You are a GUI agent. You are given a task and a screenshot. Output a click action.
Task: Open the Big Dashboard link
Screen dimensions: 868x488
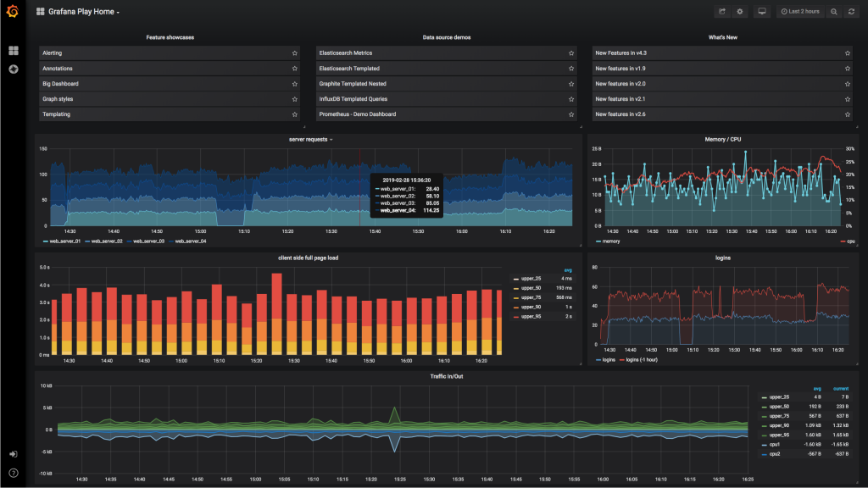coord(60,84)
